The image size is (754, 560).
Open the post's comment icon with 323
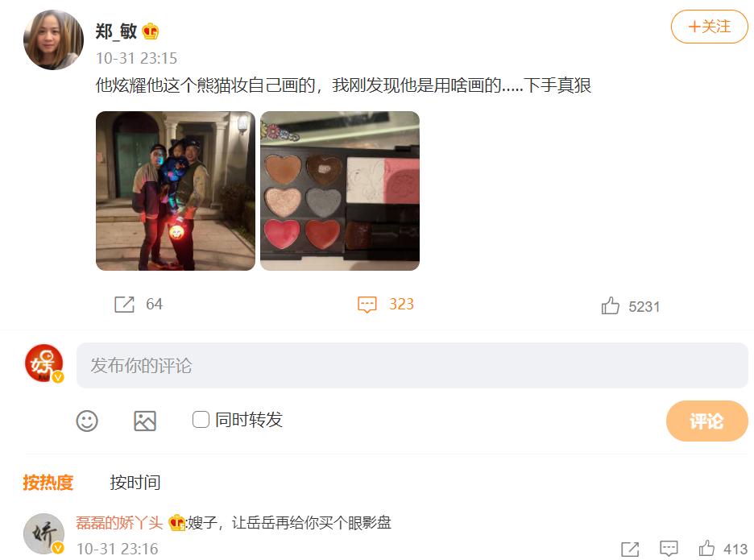(x=367, y=305)
